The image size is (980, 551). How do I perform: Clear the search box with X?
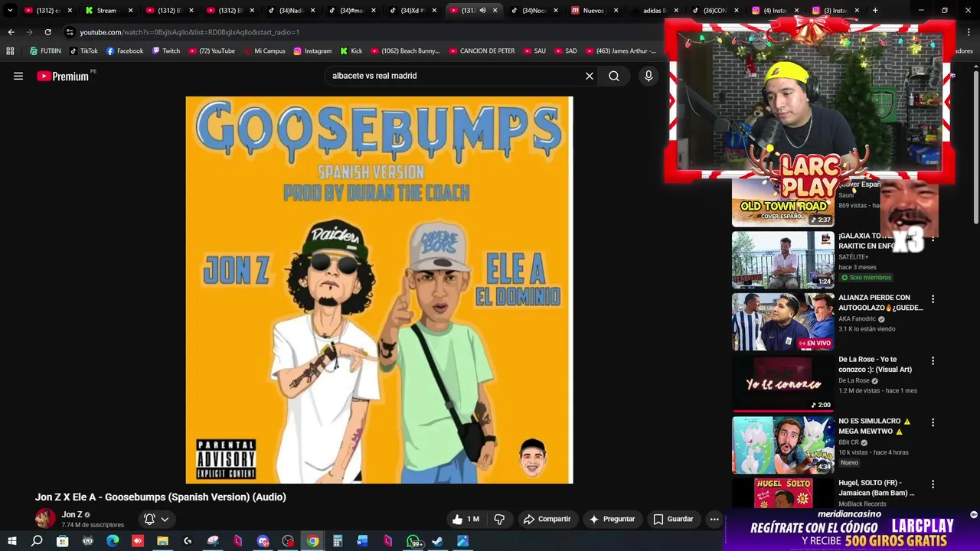click(x=590, y=76)
